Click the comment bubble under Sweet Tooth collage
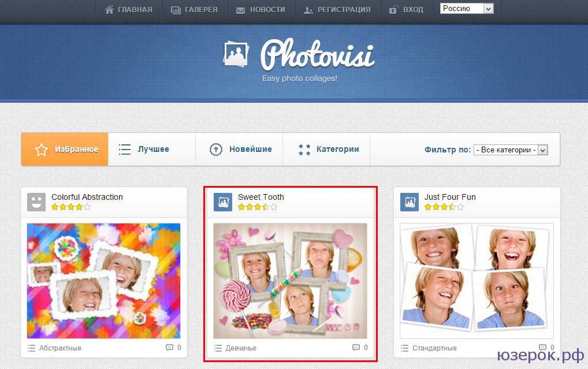 click(x=356, y=348)
